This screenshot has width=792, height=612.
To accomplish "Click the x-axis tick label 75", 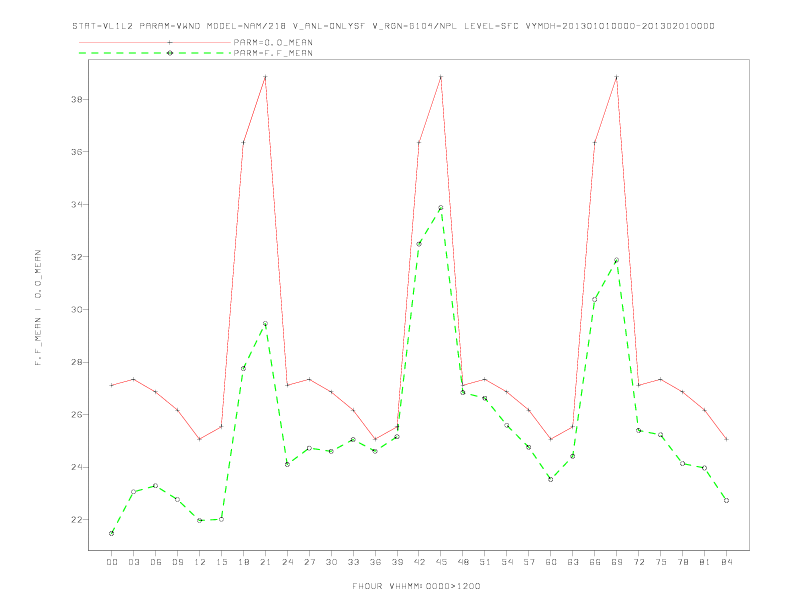I will coord(661,562).
